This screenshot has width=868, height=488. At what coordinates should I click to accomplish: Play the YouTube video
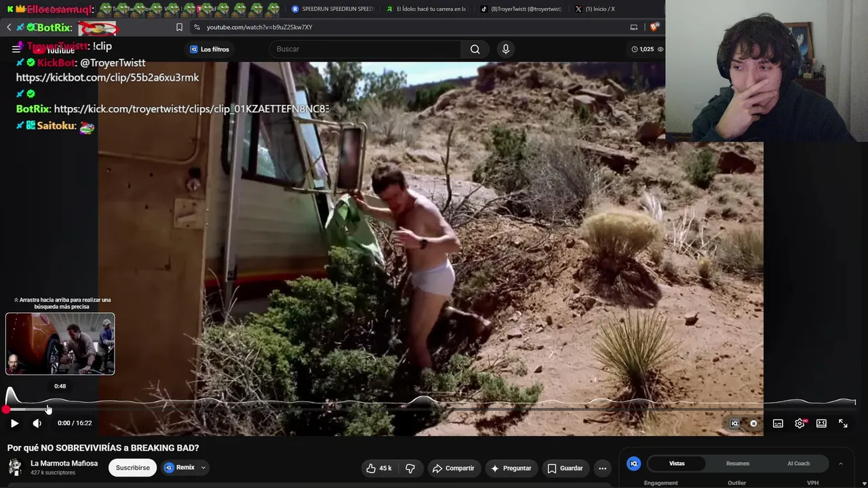14,423
